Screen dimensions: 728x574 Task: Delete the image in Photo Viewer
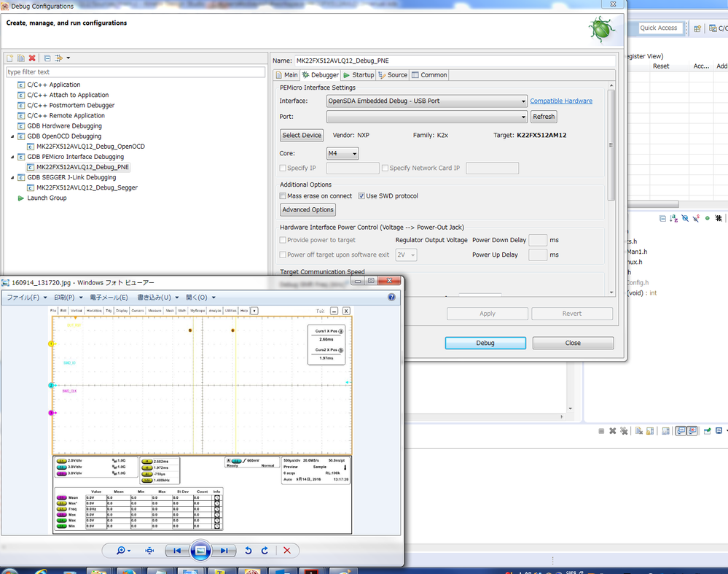point(287,551)
